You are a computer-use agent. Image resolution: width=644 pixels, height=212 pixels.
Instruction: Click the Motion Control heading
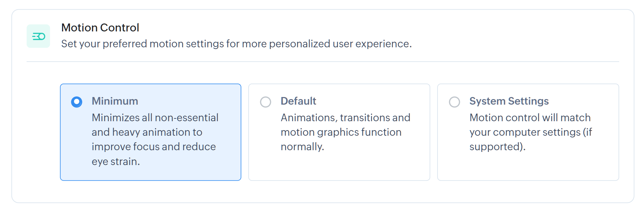pyautogui.click(x=100, y=27)
